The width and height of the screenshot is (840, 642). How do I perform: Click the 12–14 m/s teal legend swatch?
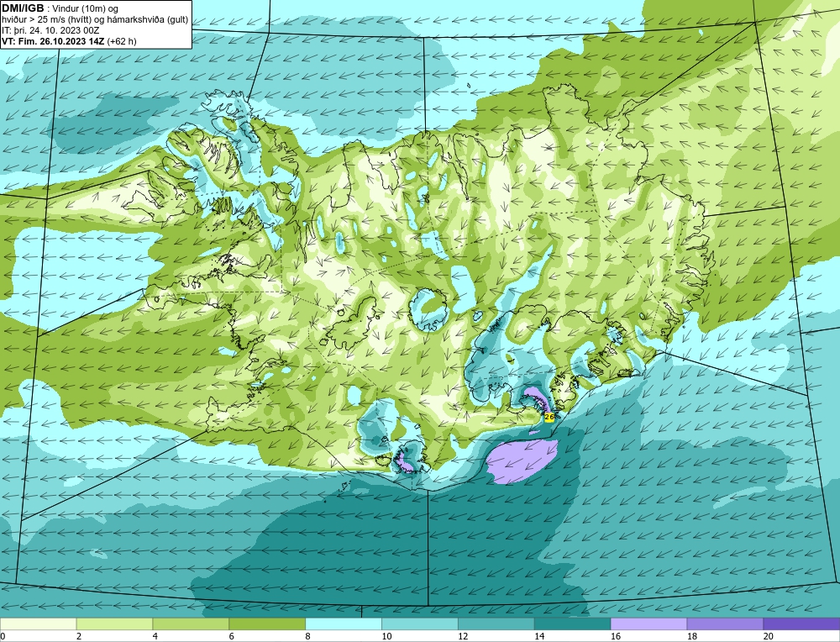pos(496,624)
